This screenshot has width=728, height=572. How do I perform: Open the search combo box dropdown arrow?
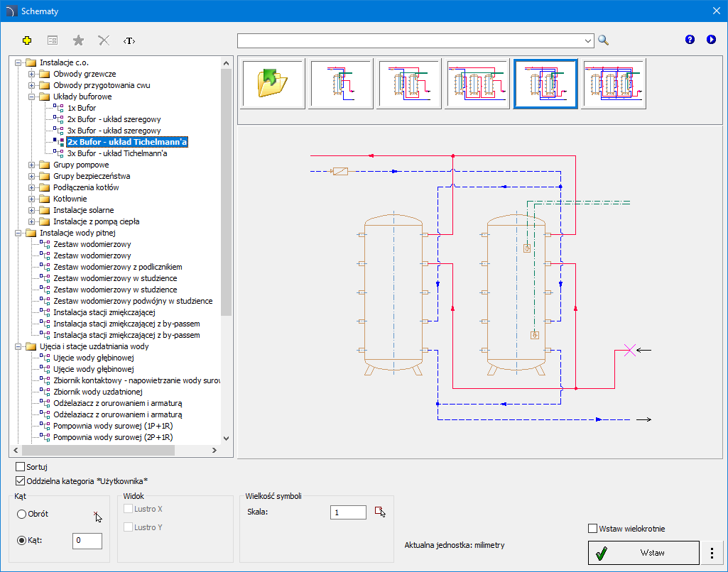point(588,40)
